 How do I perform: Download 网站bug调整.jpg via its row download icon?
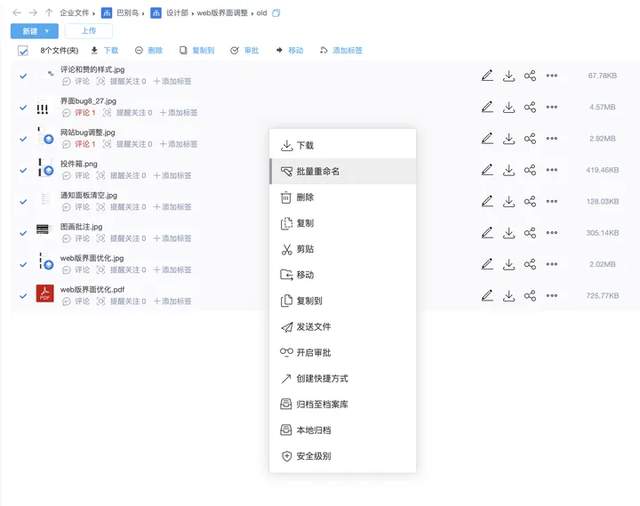coord(509,138)
